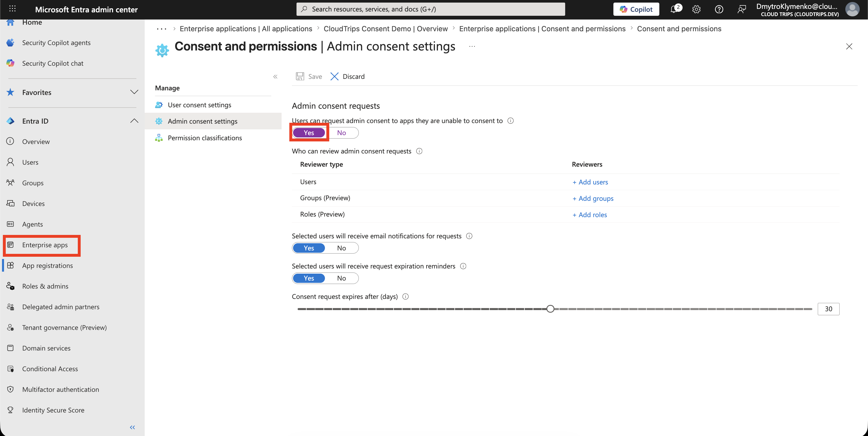Click the Roles & admins icon
This screenshot has height=436, width=868.
tap(10, 286)
